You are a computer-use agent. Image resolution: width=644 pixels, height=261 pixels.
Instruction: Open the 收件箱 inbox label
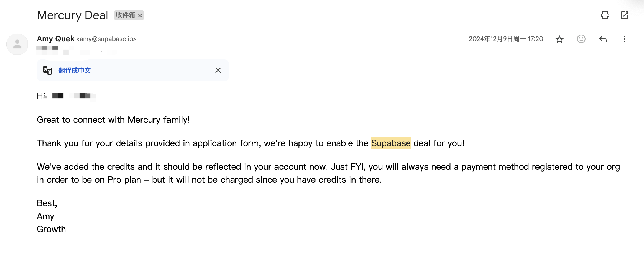pyautogui.click(x=126, y=15)
